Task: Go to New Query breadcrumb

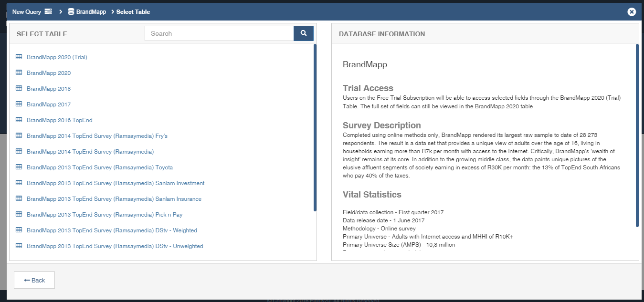Action: [32, 11]
